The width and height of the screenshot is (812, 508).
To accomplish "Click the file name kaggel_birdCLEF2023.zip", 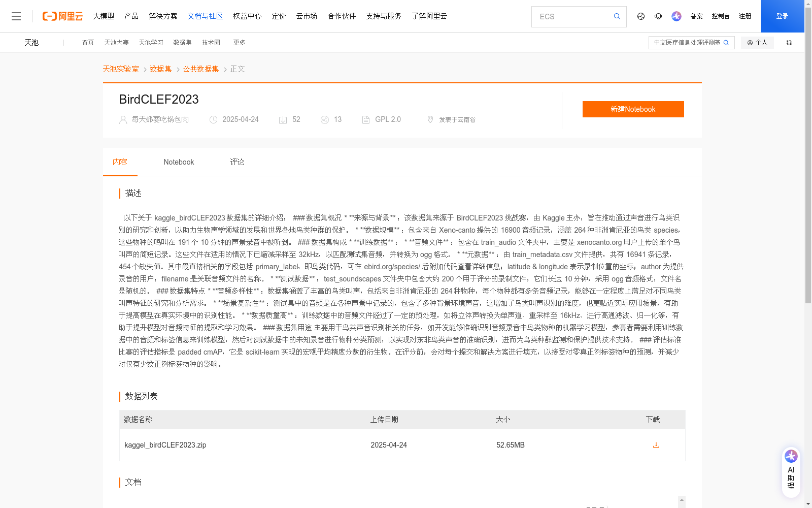I will pos(165,445).
